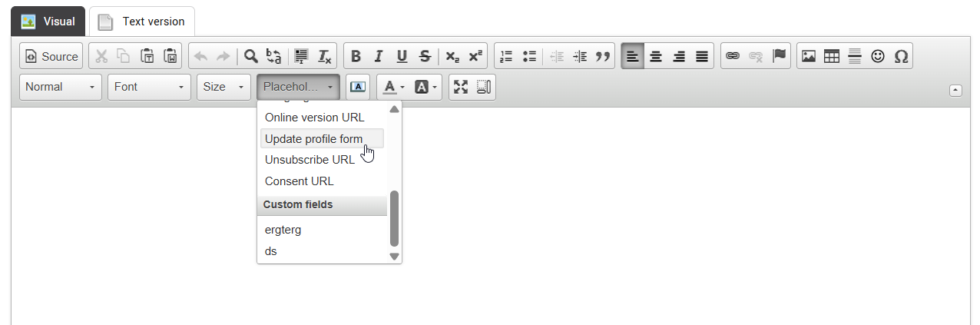This screenshot has height=325, width=980.
Task: Toggle bold formatting
Action: [x=356, y=56]
